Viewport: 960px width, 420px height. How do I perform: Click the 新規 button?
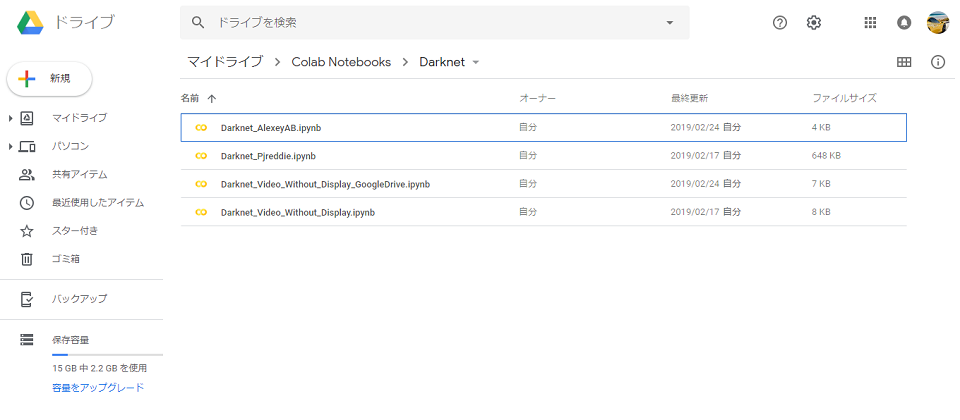click(49, 78)
